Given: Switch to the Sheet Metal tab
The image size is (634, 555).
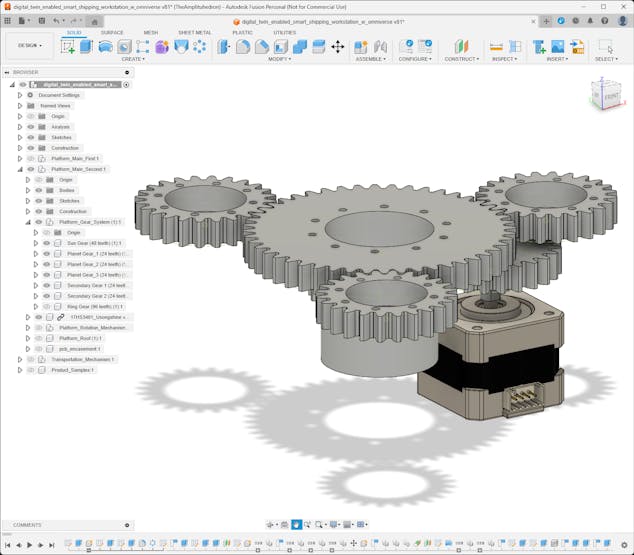Looking at the screenshot, I should pos(194,32).
